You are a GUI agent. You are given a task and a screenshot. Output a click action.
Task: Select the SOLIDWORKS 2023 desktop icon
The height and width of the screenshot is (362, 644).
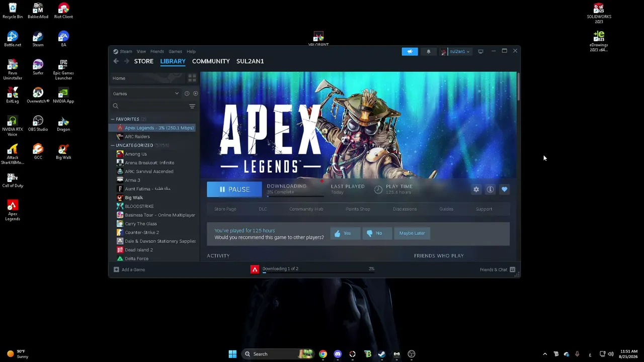[x=599, y=14]
